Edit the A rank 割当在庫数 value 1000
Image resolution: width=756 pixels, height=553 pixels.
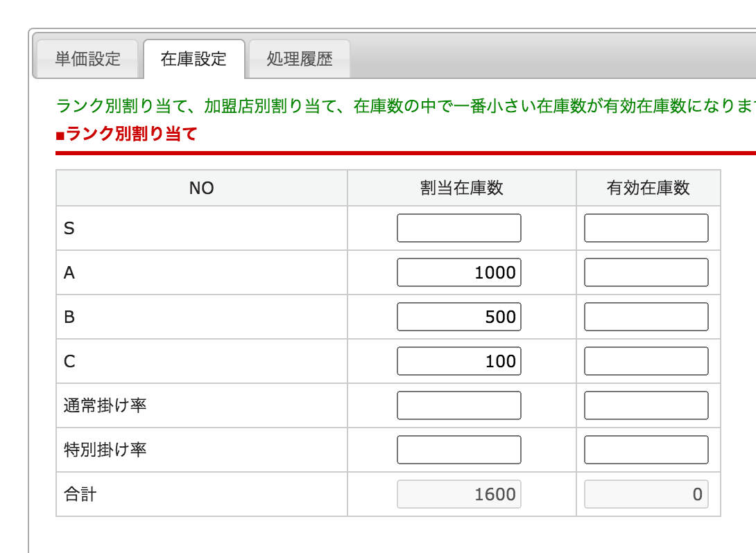coord(458,272)
